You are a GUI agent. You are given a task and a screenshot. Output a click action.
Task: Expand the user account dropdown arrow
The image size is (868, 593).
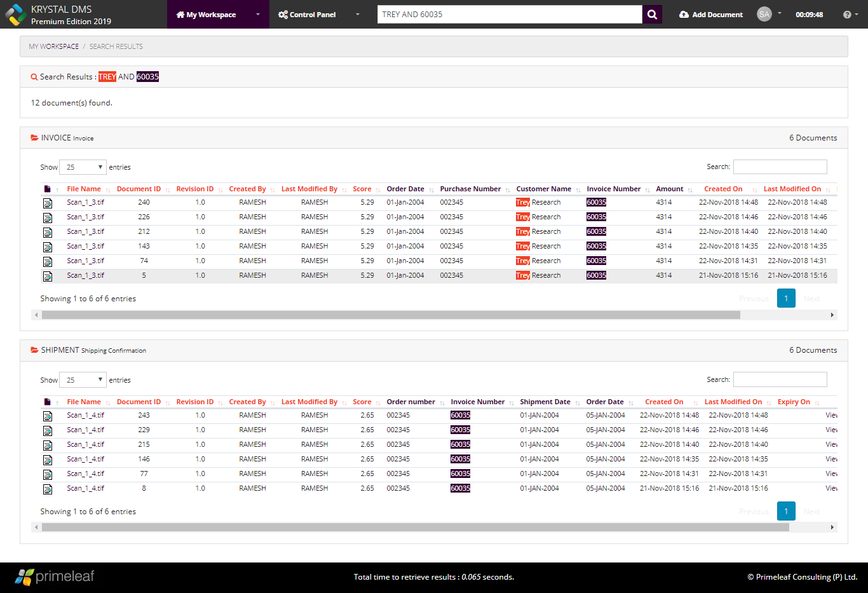click(x=780, y=13)
